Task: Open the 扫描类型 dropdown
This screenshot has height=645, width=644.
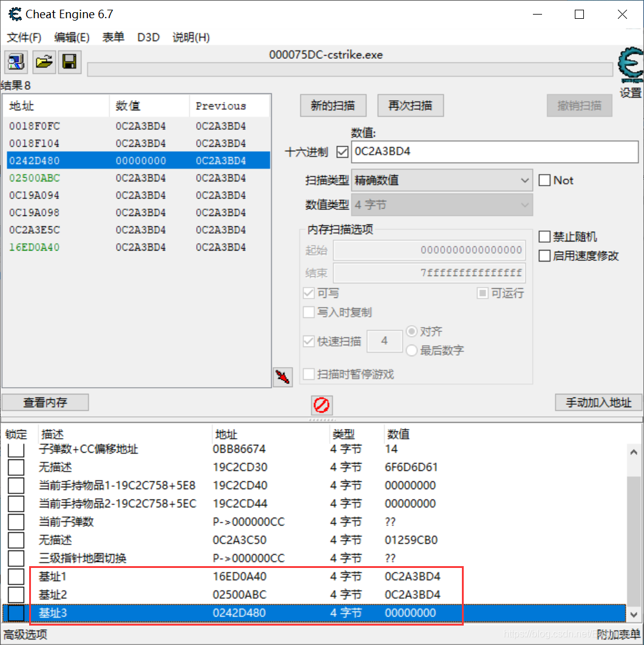Action: [x=442, y=180]
